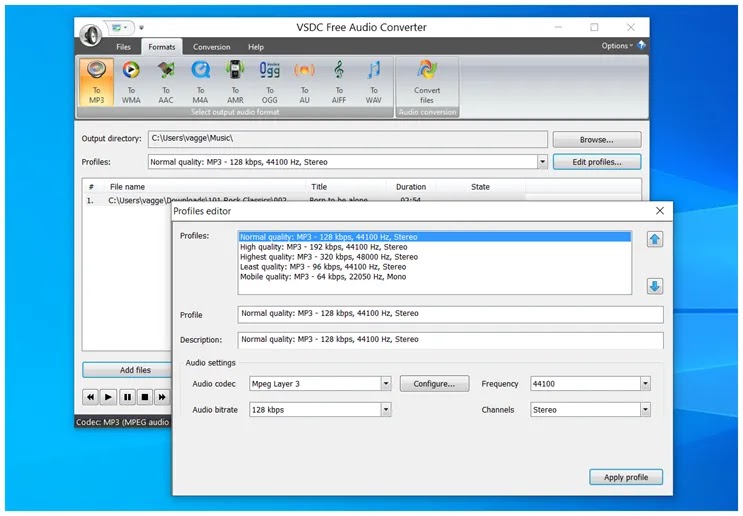The width and height of the screenshot is (743, 516).
Task: Click the Output directory path field
Action: click(348, 139)
